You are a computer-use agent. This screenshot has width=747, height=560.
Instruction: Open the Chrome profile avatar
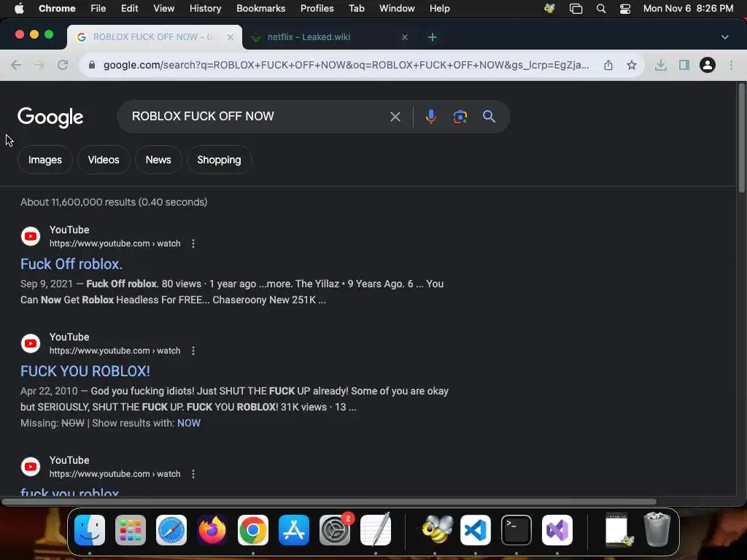(x=708, y=65)
